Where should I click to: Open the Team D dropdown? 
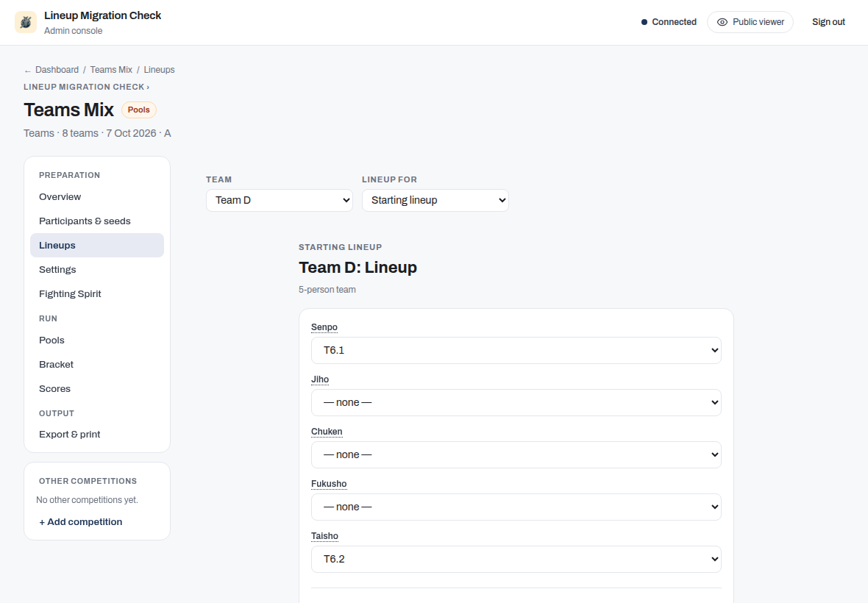(x=280, y=200)
